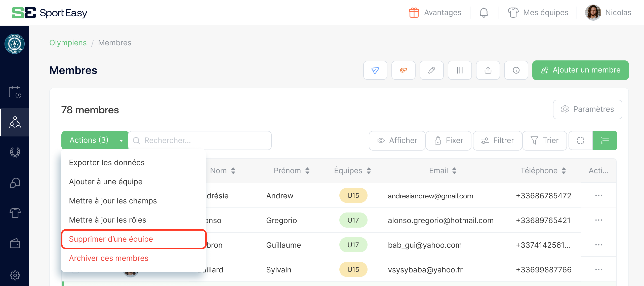Click the dashed selection mode toggle near Trier
Viewport: 644px width, 286px height.
[x=580, y=140]
